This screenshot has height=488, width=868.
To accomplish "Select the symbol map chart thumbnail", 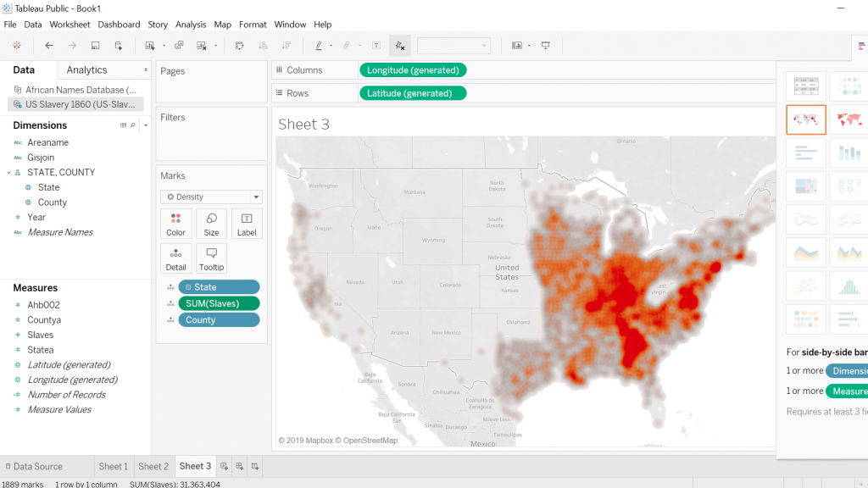I will click(x=805, y=119).
